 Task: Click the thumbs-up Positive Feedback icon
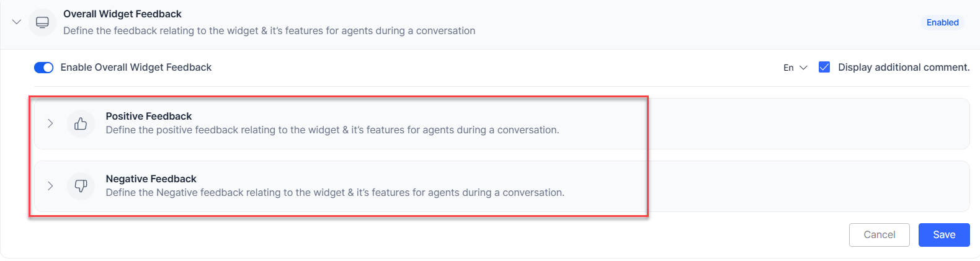click(x=81, y=124)
